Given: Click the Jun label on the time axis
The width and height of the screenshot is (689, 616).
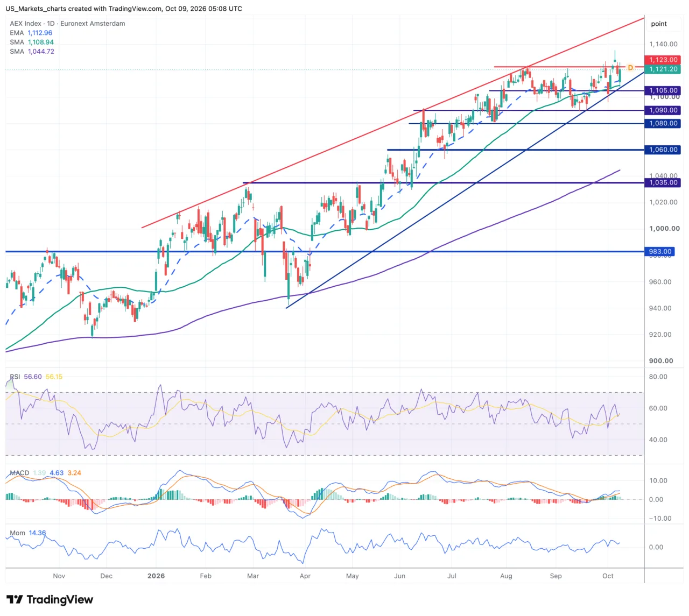Looking at the screenshot, I should click(x=399, y=576).
